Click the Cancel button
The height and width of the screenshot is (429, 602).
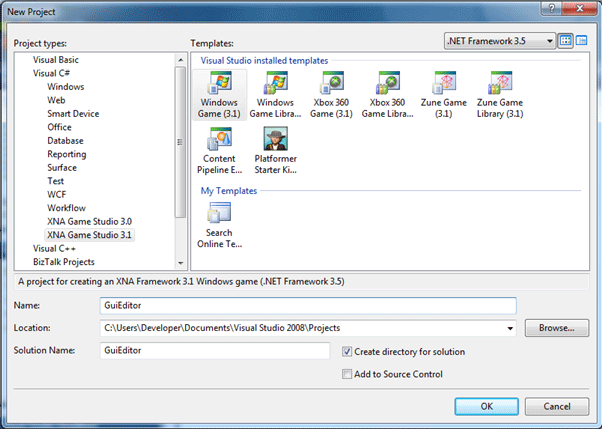pyautogui.click(x=557, y=406)
